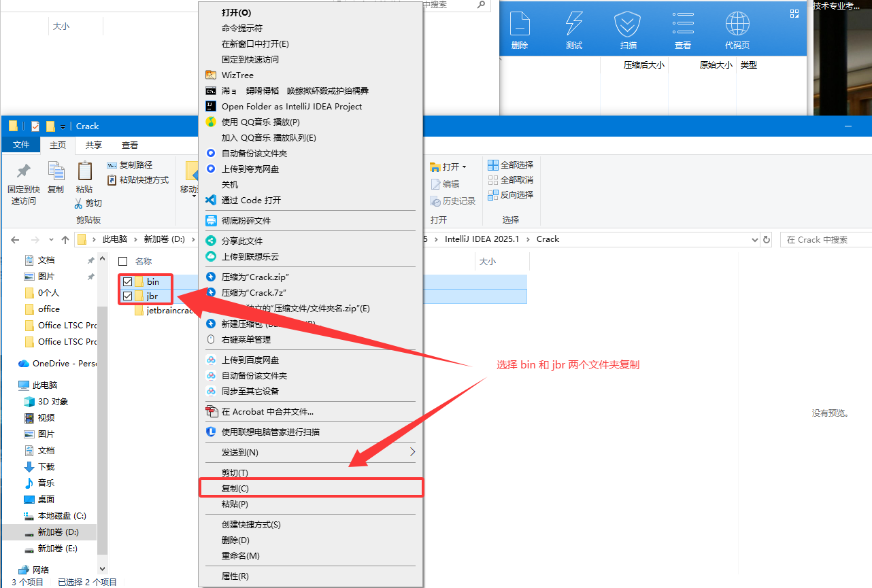This screenshot has width=872, height=588.
Task: Go up one folder level arrow
Action: pos(65,239)
